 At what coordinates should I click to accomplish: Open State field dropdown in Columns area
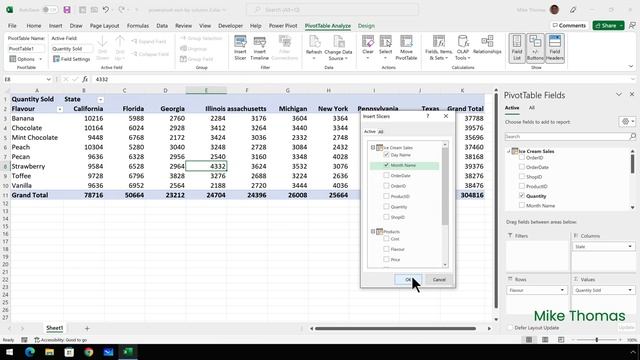point(630,247)
